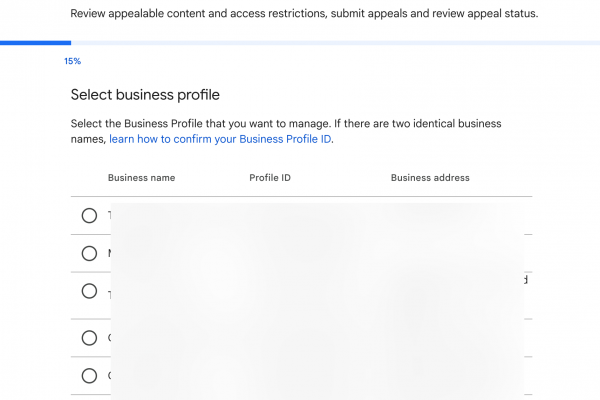Click the 'Business address' column header
The width and height of the screenshot is (600, 400).
coord(430,178)
